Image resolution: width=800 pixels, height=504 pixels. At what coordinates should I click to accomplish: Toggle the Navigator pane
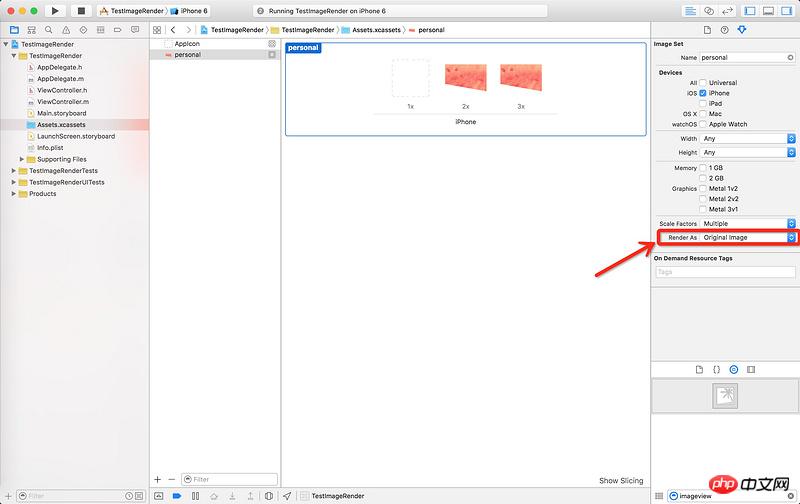click(750, 11)
